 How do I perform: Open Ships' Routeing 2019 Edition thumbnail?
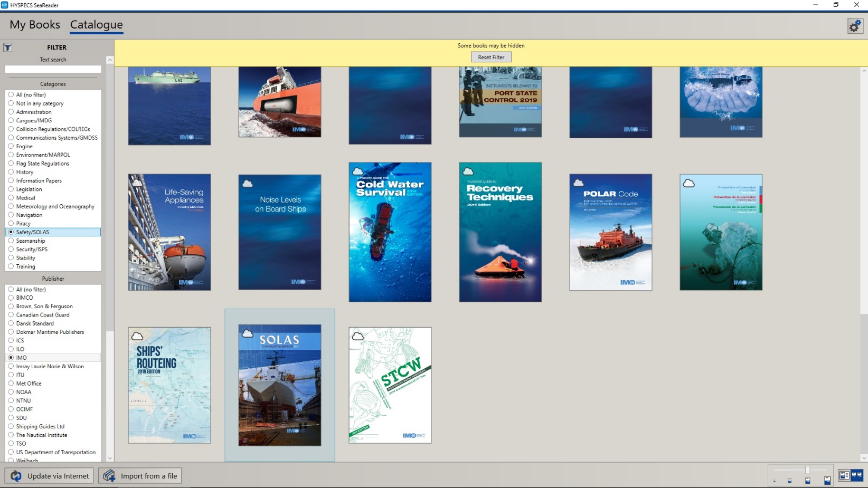coord(169,385)
